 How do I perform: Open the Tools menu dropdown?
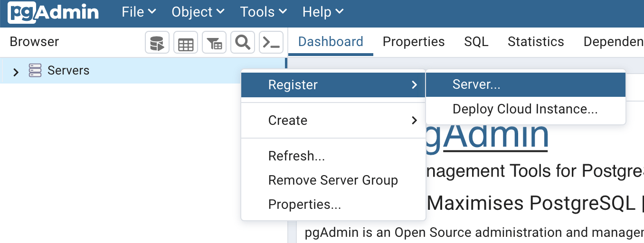[264, 12]
